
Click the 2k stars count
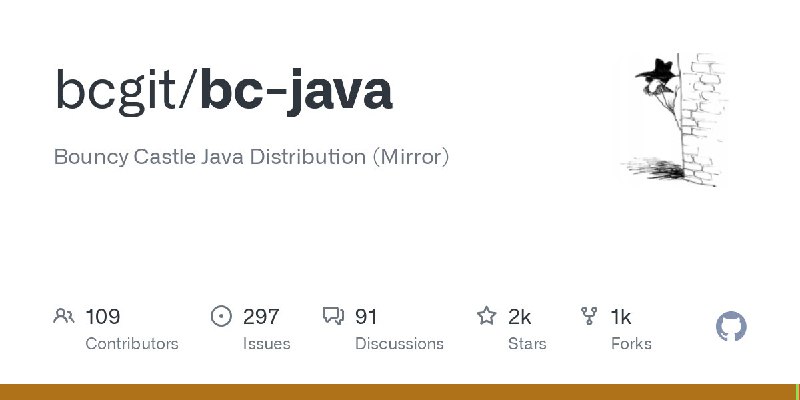click(x=519, y=317)
